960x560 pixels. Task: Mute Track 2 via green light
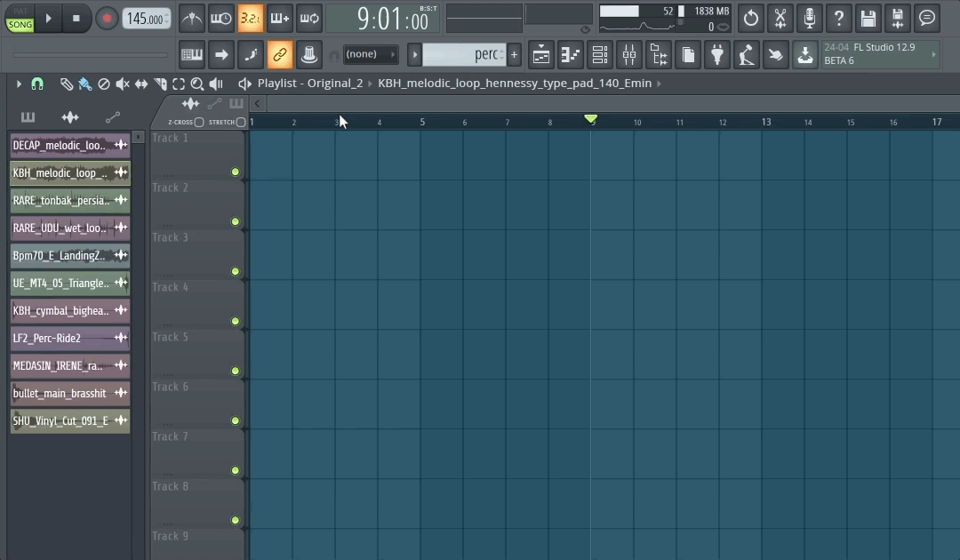[235, 221]
